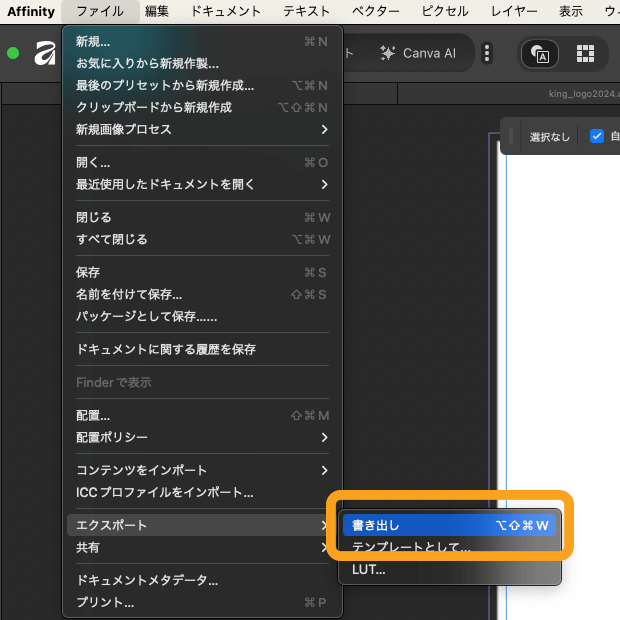Image resolution: width=620 pixels, height=620 pixels.
Task: Toggle the blue checkbox in context toolbar
Action: (597, 136)
